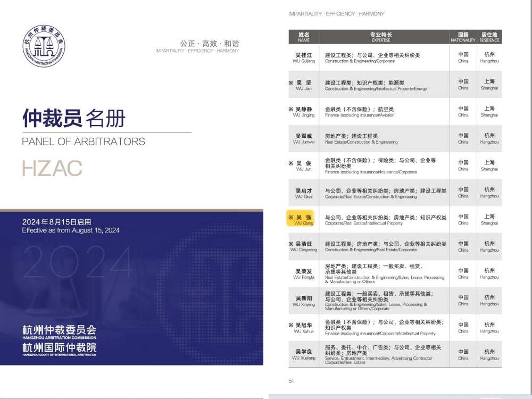
Task: Click WU Jingjing's expertise Finance/Aviation text
Action: (x=360, y=115)
